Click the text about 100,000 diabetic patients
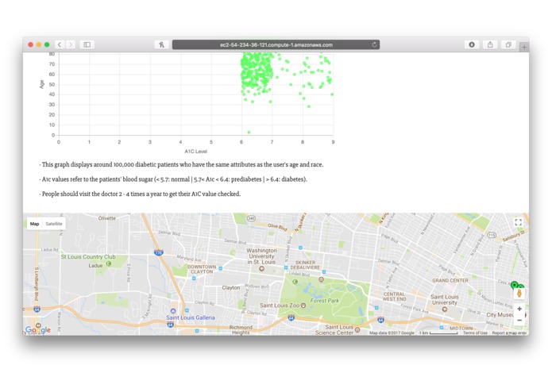This screenshot has width=552, height=392. click(181, 164)
